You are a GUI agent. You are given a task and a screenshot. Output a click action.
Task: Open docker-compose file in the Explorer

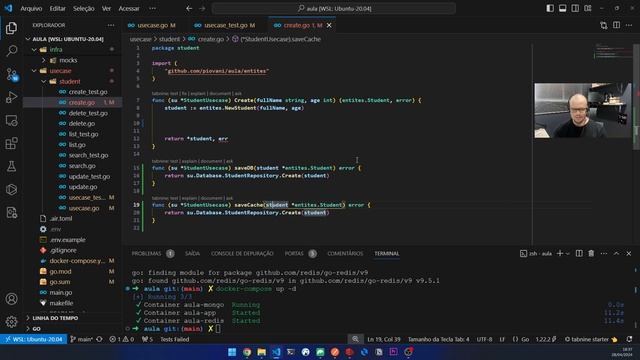(77, 261)
